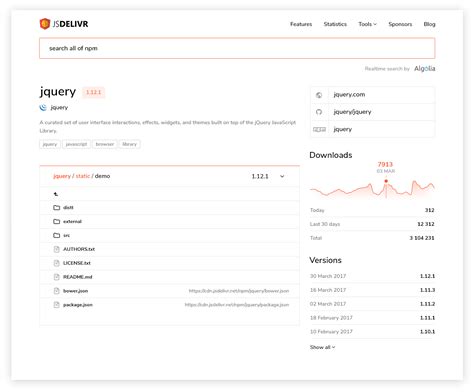474x392 pixels.
Task: Navigate to 'jquery' breadcrumb root
Action: pyautogui.click(x=62, y=176)
